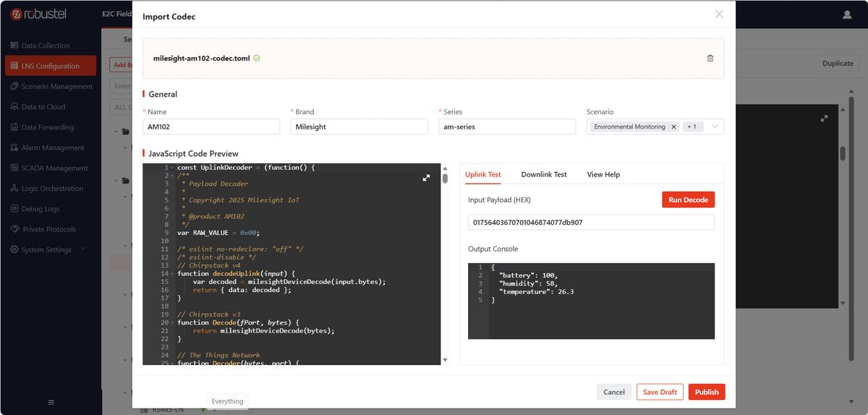Click the code preview scroll down arrow
868x415 pixels.
[445, 359]
